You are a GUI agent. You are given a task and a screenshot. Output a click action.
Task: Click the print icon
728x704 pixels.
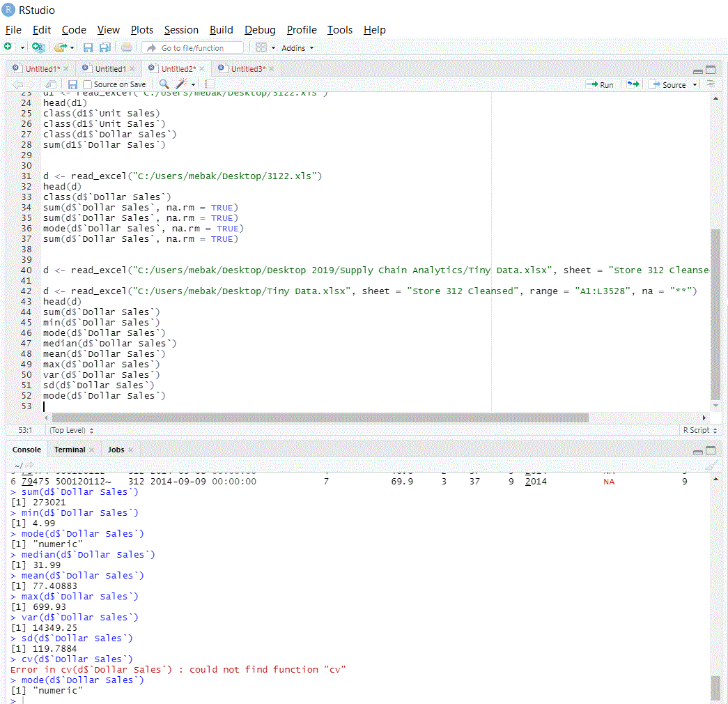(126, 47)
